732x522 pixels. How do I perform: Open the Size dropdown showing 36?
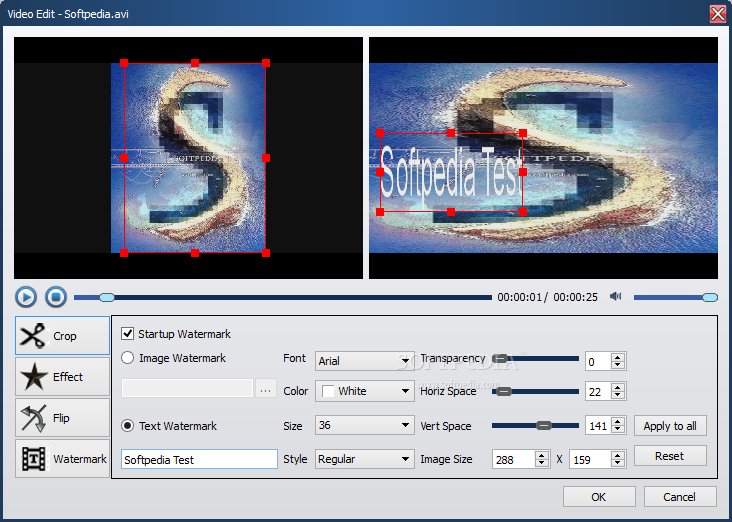pos(365,425)
